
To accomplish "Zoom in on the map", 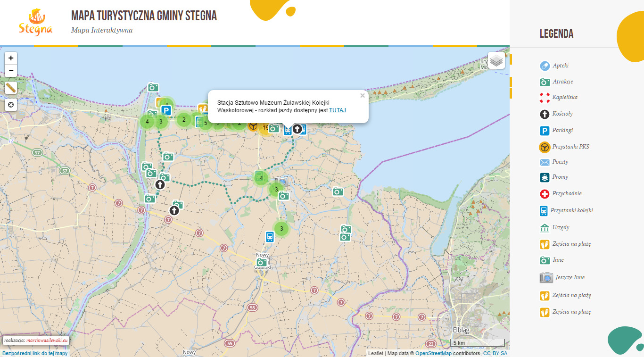I will [x=11, y=58].
